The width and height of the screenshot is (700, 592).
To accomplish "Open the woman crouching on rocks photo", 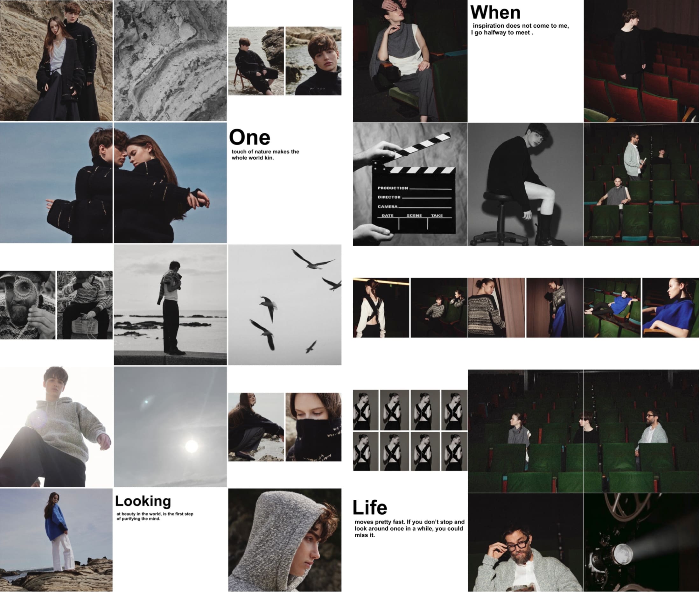I will tap(256, 427).
